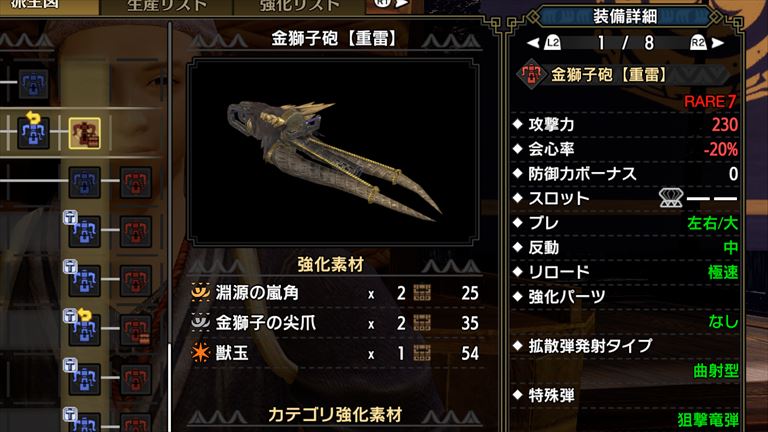Go to previous detail page with L2 arrow
Screen dimensions: 768x432
544,43
